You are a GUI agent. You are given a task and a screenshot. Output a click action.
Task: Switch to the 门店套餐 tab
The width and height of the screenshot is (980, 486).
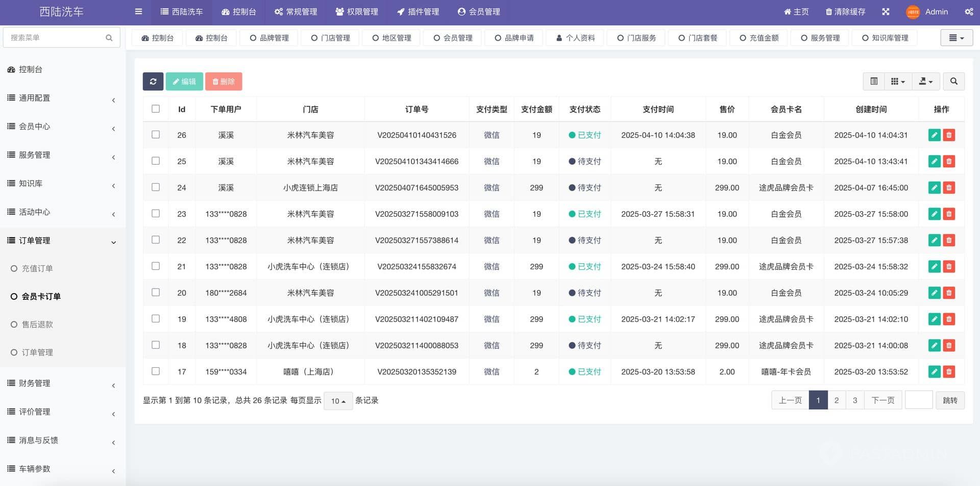(698, 38)
